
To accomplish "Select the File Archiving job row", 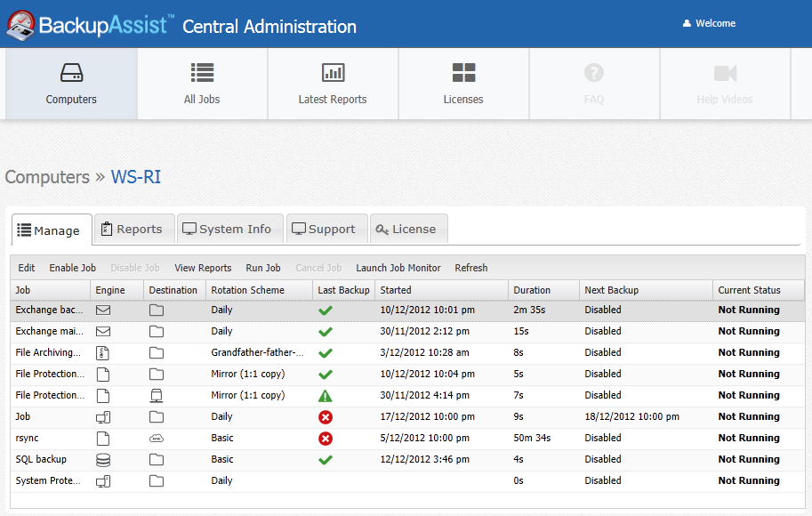I will pyautogui.click(x=49, y=352).
